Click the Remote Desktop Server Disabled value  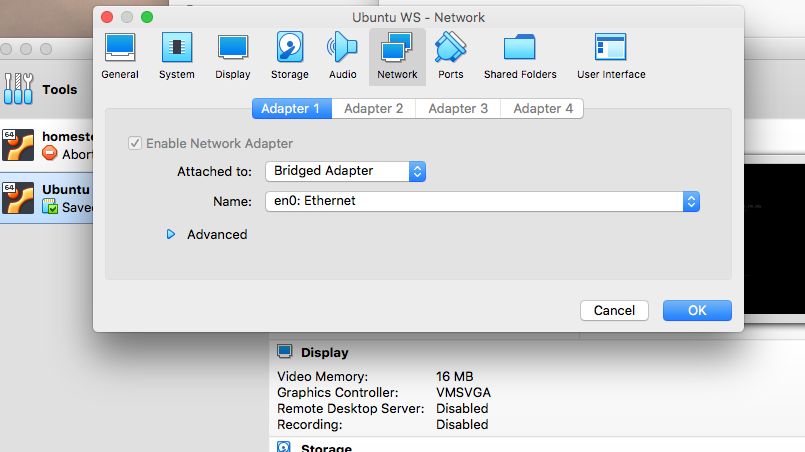click(x=462, y=408)
